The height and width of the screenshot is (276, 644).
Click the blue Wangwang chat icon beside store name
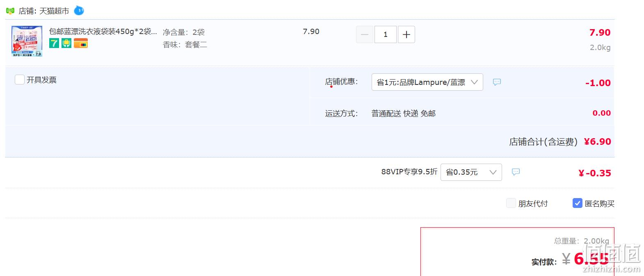pyautogui.click(x=79, y=10)
